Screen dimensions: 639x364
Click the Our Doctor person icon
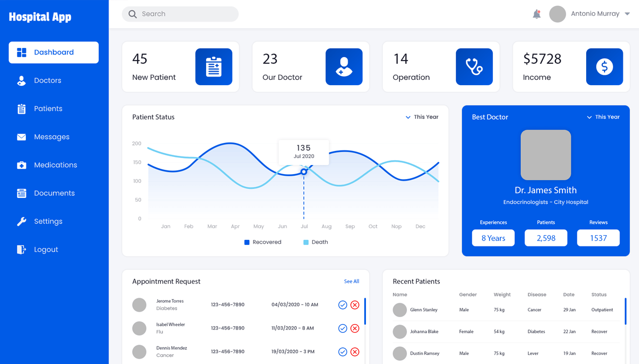coord(344,67)
